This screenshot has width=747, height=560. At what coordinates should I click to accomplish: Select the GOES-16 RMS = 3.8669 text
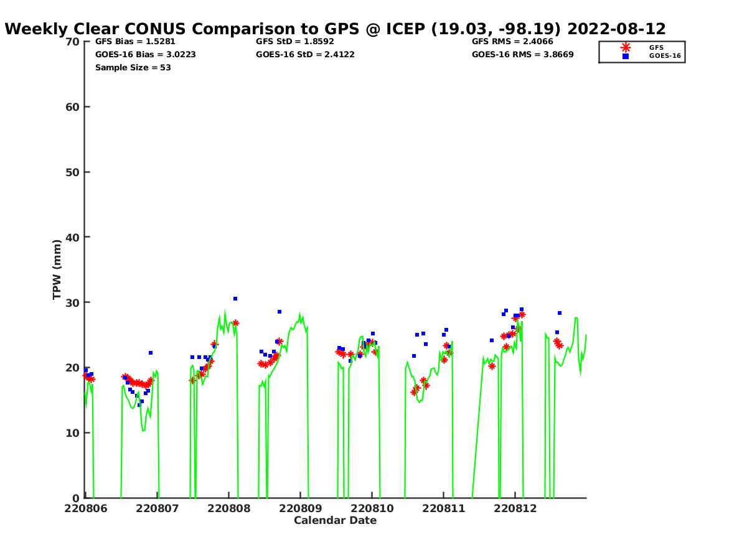click(522, 55)
